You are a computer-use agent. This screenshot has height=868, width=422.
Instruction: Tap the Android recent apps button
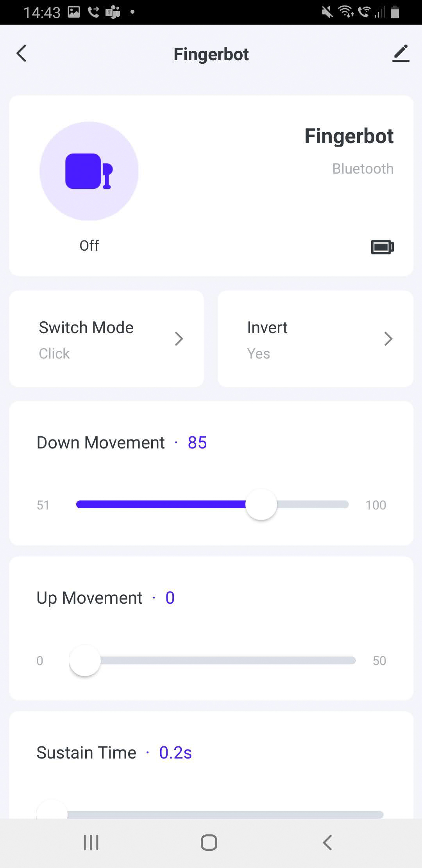[91, 842]
